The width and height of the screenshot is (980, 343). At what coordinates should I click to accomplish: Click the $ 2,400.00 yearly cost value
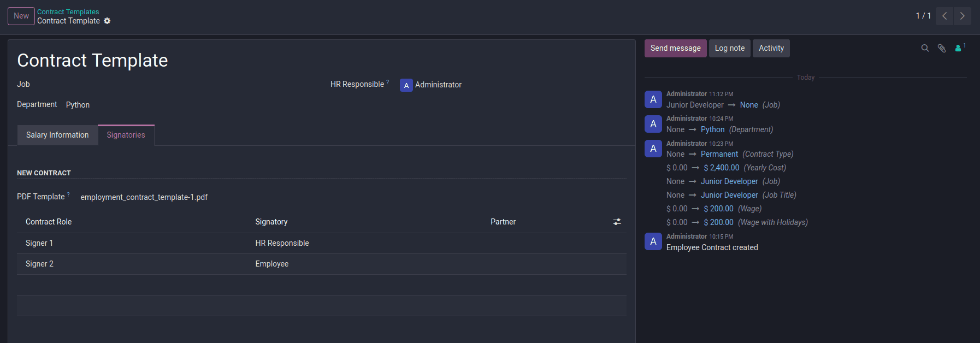click(722, 168)
